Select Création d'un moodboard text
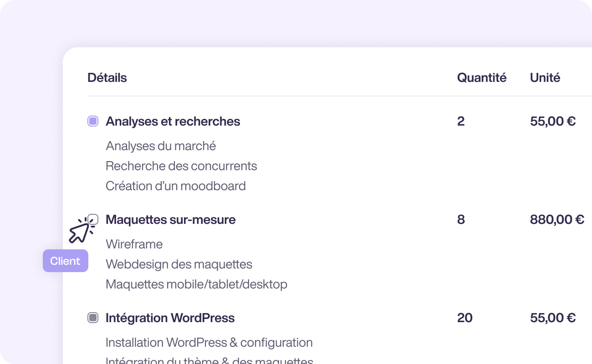The image size is (592, 364). pos(175,186)
